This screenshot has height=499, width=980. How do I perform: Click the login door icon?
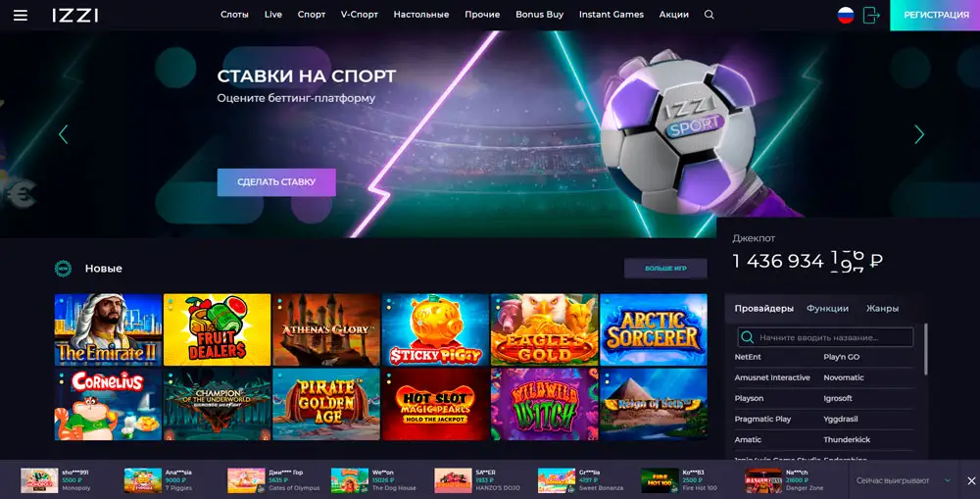coord(870,15)
